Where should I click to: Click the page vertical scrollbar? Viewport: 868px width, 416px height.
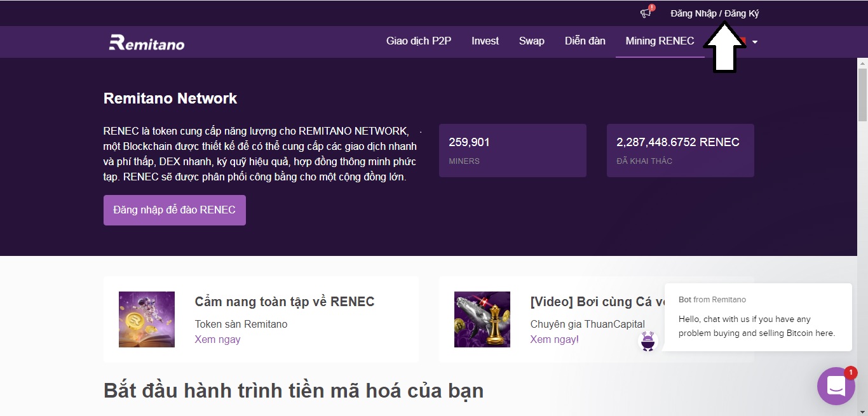pos(862,95)
